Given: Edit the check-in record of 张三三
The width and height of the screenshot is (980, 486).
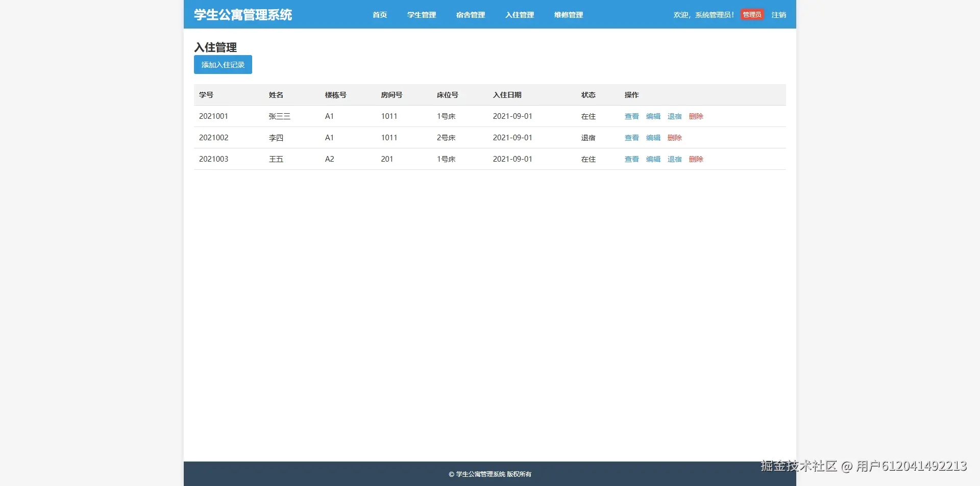Looking at the screenshot, I should pyautogui.click(x=653, y=116).
